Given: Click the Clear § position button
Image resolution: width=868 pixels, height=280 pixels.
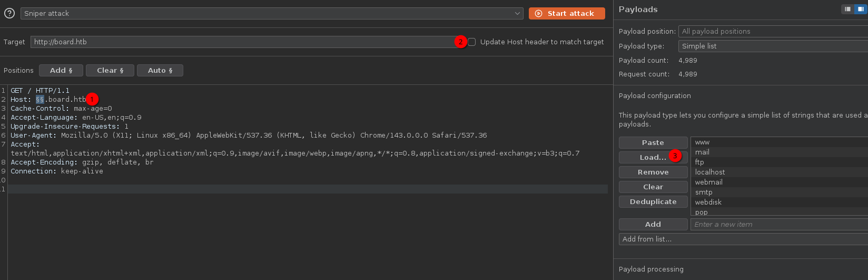Looking at the screenshot, I should 110,70.
